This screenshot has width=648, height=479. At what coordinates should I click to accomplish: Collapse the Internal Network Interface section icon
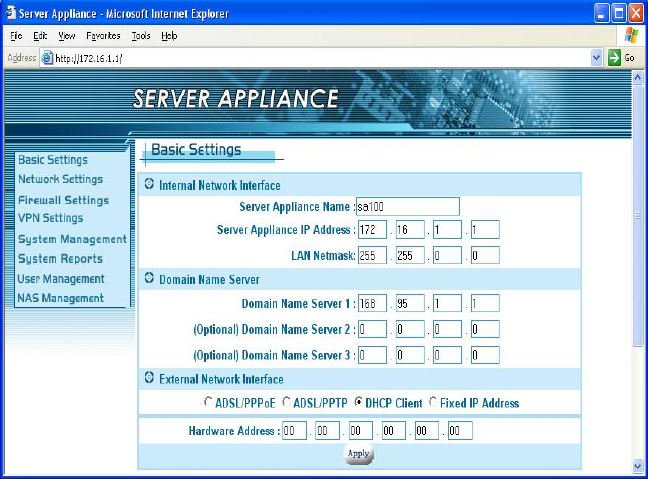(150, 185)
